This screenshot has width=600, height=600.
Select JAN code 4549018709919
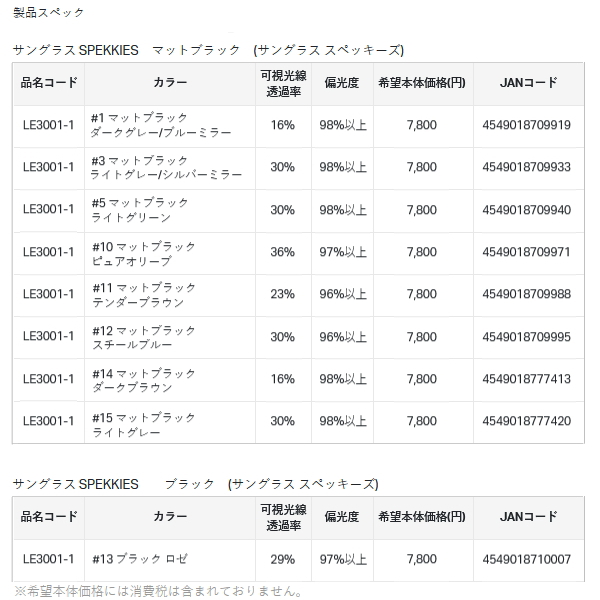point(526,125)
